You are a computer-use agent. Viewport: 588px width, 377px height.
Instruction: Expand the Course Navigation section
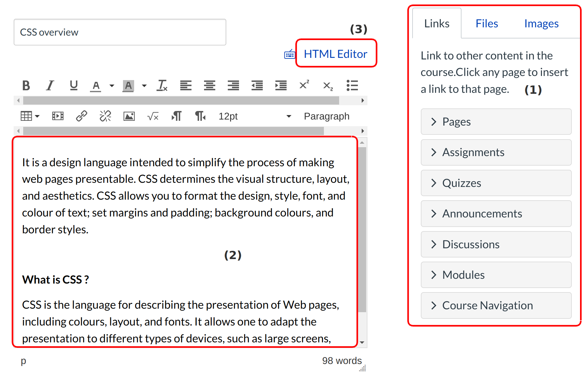point(496,305)
